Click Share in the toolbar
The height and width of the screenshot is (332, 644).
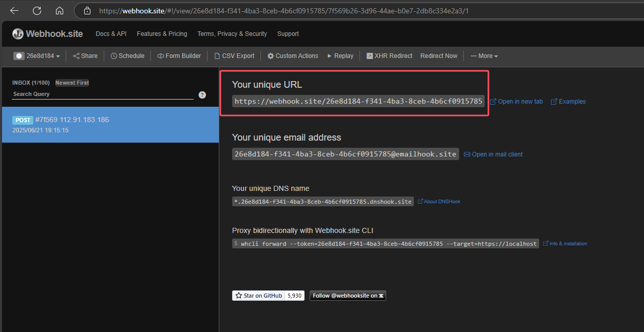[85, 56]
